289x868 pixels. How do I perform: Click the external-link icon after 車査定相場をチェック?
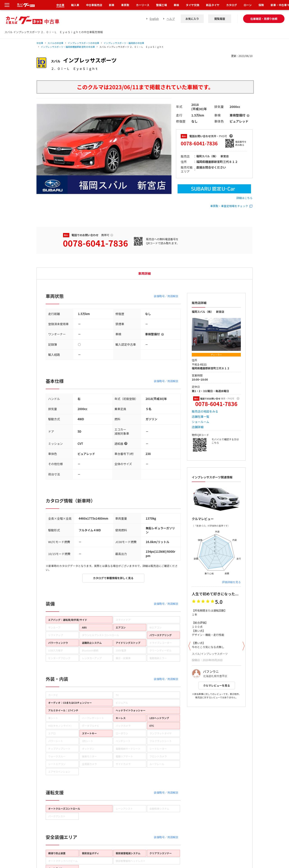251,206
